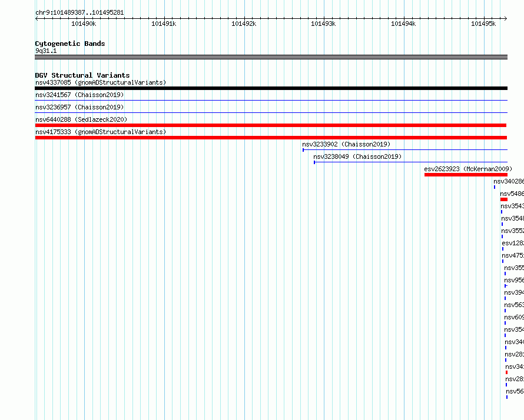
Task: Click the 101490k ruler position label
Action: pos(84,24)
